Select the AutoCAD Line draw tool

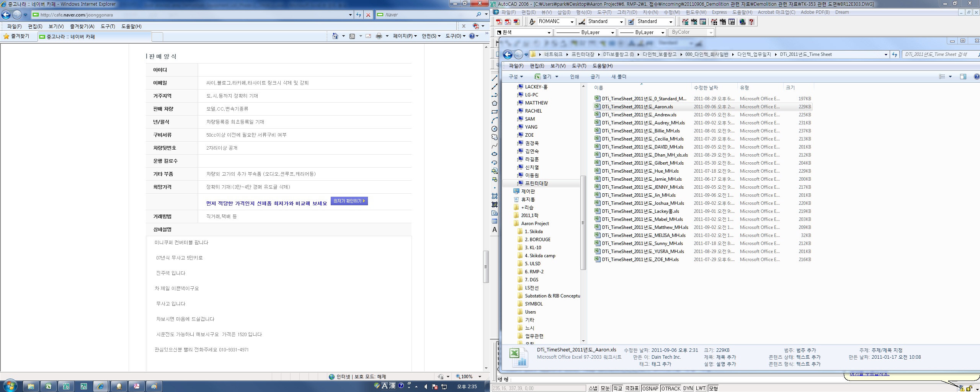(x=495, y=78)
